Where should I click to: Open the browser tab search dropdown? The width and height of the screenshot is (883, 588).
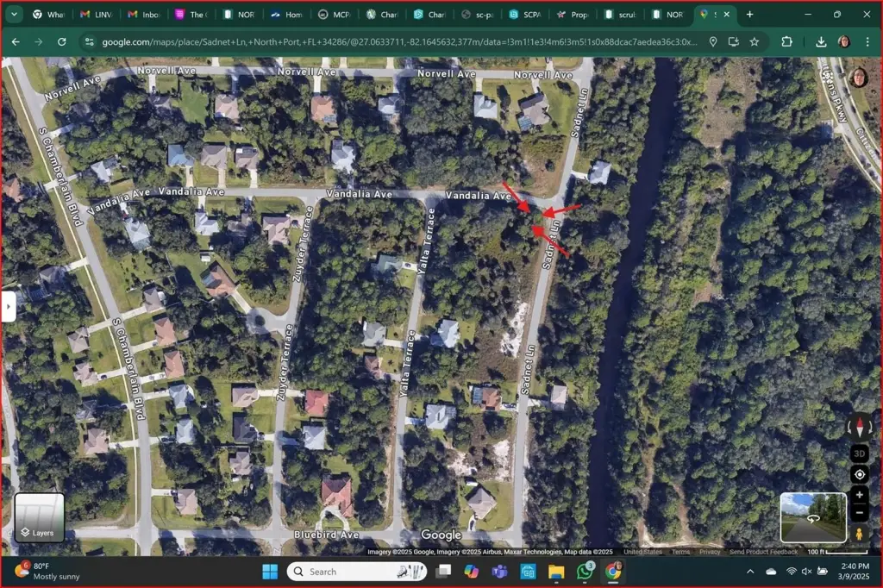pyautogui.click(x=14, y=15)
